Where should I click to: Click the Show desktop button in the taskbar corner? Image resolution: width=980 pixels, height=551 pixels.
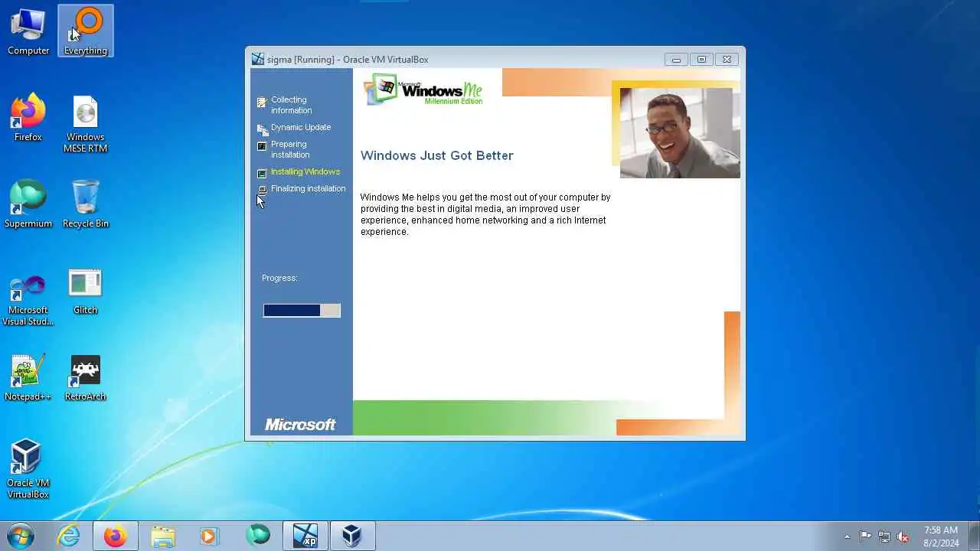[974, 536]
